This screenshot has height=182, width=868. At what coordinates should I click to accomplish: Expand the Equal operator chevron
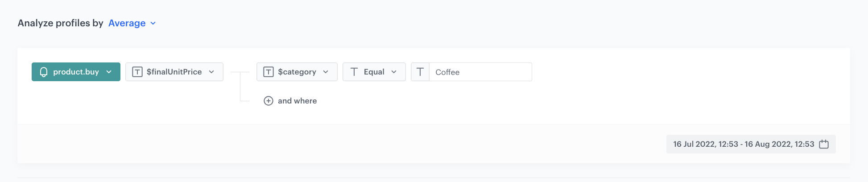[x=394, y=72]
